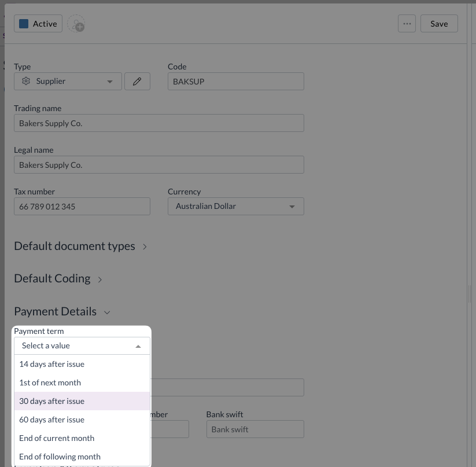Save the supplier record
Image resolution: width=476 pixels, height=467 pixels.
coord(439,24)
